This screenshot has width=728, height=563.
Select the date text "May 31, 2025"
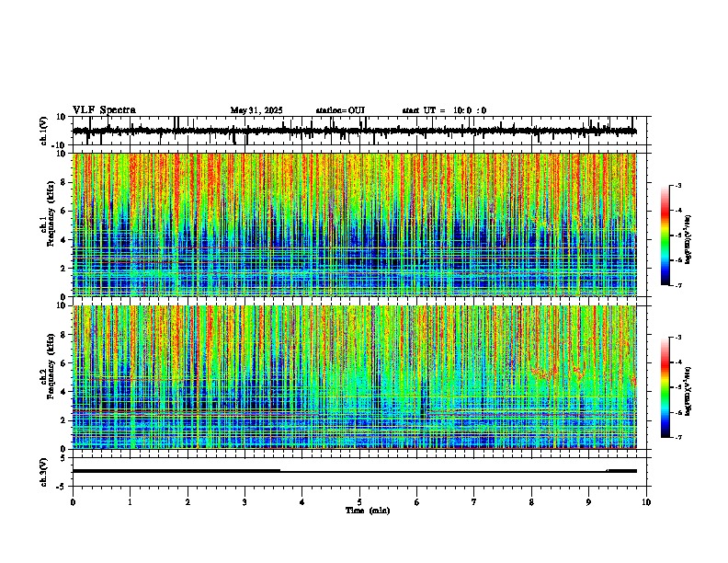(x=256, y=110)
